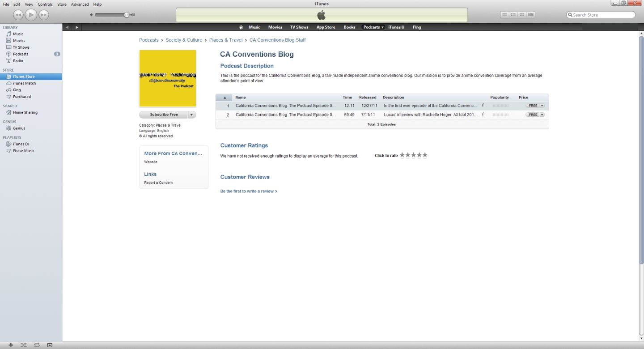This screenshot has width=644, height=349.
Task: Adjust the volume slider
Action: (112, 15)
